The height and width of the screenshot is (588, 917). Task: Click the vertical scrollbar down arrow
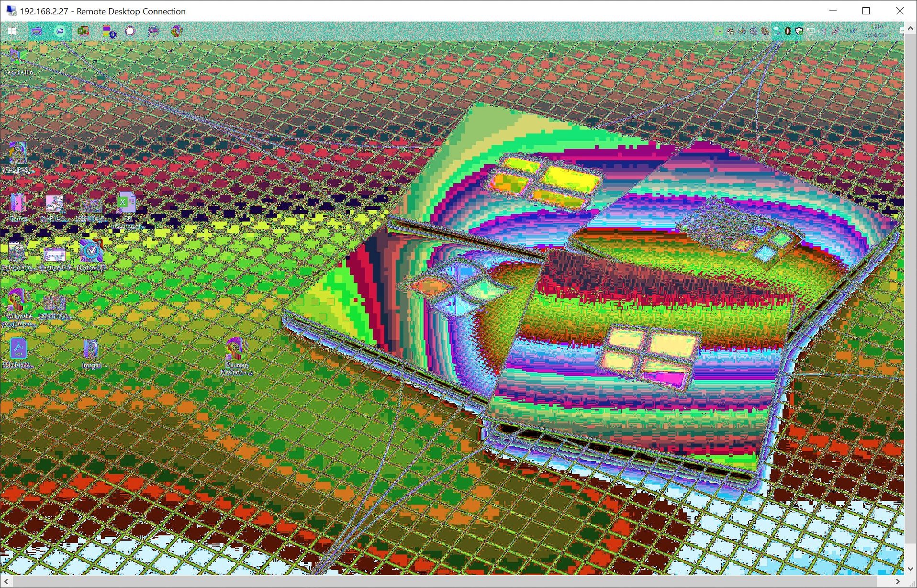910,569
